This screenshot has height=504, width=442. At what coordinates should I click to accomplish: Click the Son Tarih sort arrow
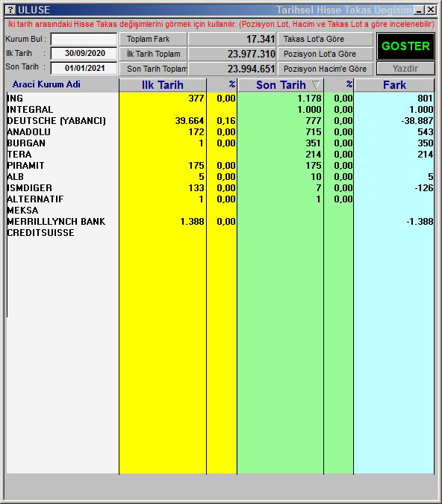tap(316, 85)
